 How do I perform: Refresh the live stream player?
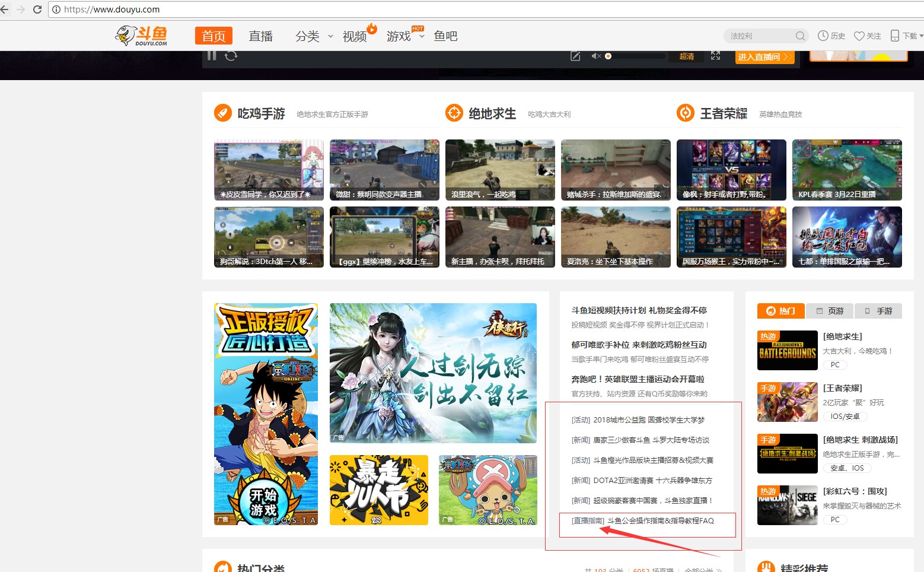coord(231,56)
